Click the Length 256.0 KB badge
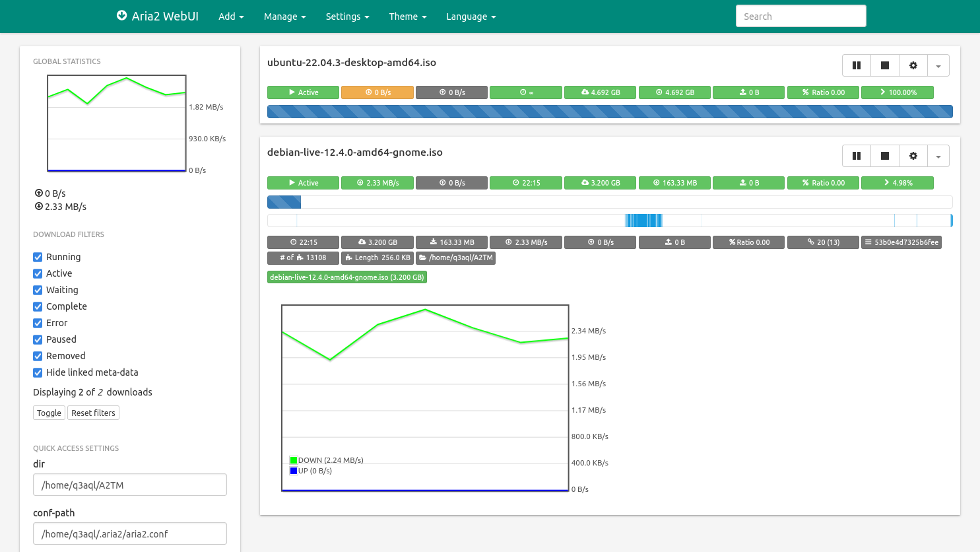Image resolution: width=980 pixels, height=552 pixels. tap(377, 258)
